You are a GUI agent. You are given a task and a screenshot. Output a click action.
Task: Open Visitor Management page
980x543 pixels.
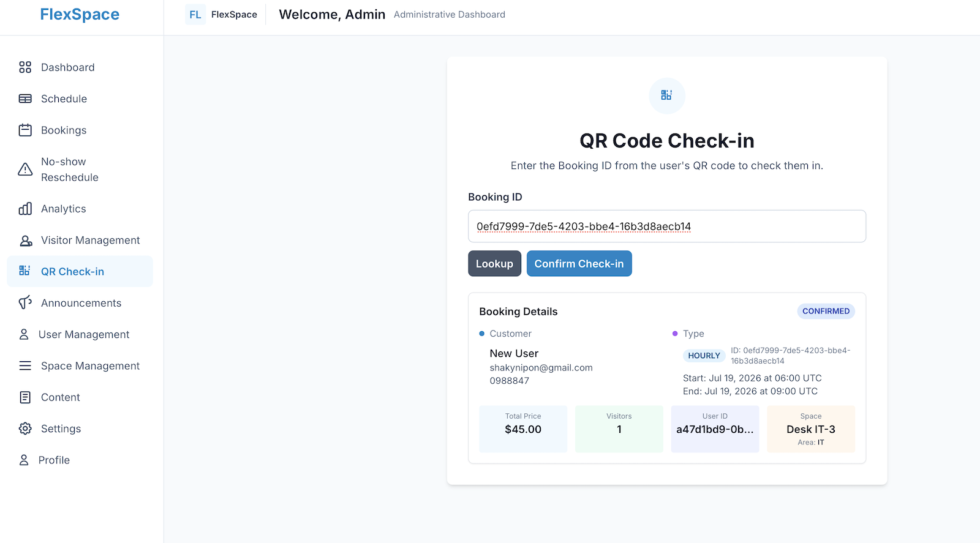click(80, 241)
